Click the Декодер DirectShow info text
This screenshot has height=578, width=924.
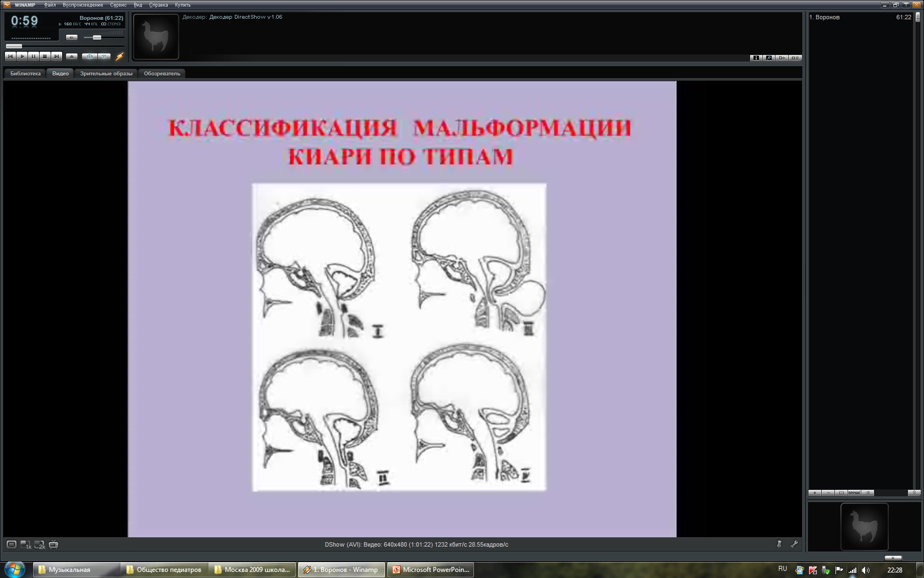[232, 17]
